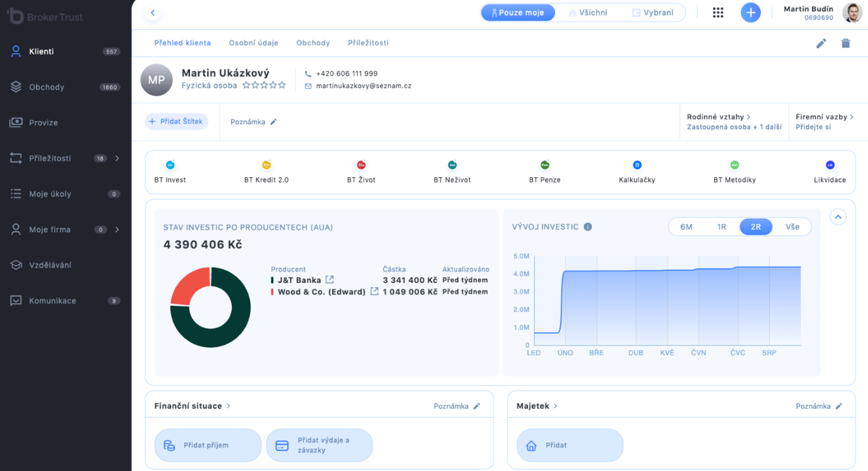Select the Všichni view filter

(x=588, y=13)
